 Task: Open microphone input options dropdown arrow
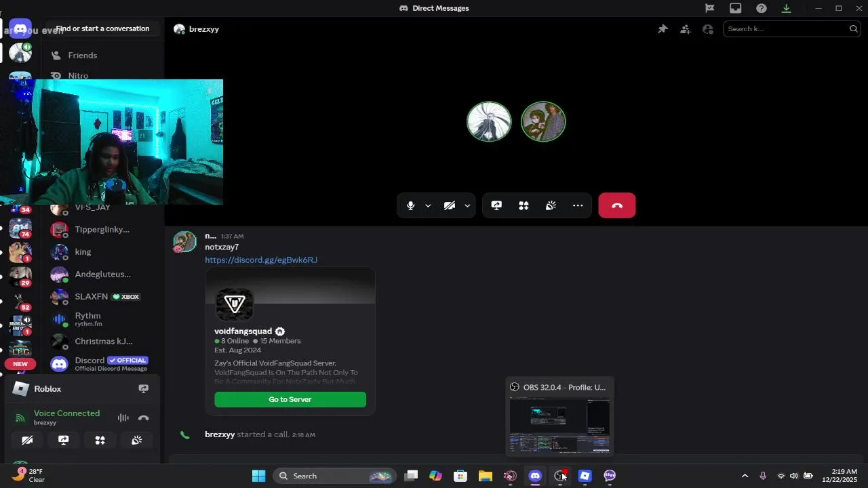(428, 205)
